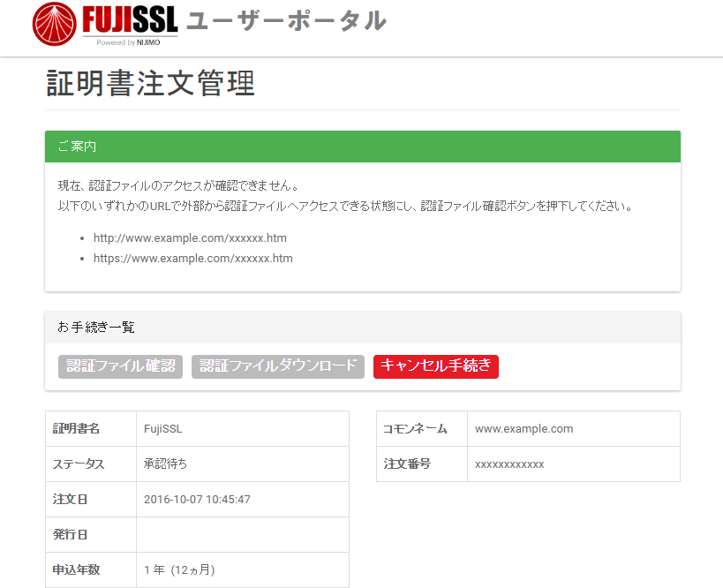Click the FUJISSL round logo icon
Viewport: 723px width, 588px height.
[55, 24]
